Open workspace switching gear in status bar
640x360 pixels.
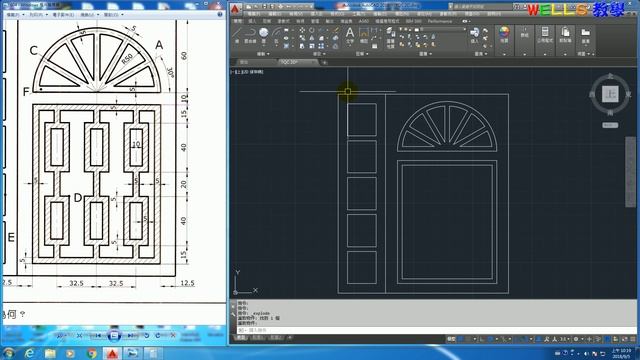click(577, 339)
